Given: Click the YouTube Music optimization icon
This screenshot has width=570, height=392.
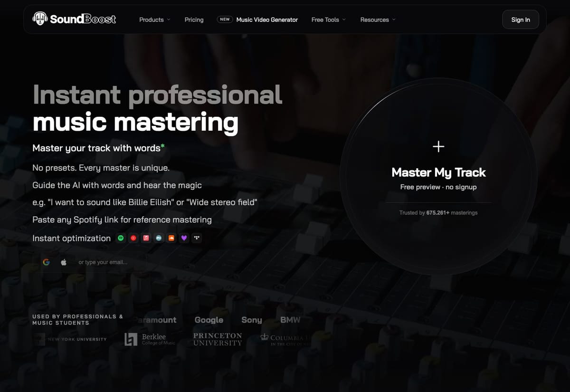Looking at the screenshot, I should pos(133,238).
